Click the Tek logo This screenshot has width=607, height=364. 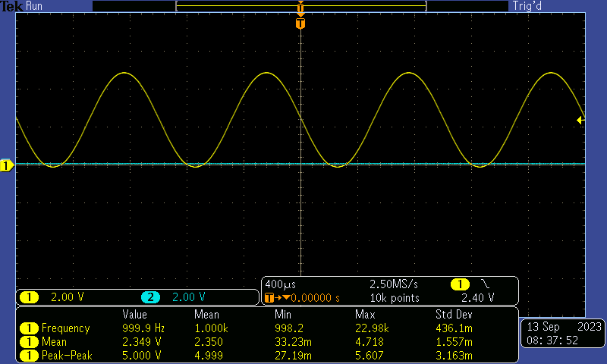(11, 6)
